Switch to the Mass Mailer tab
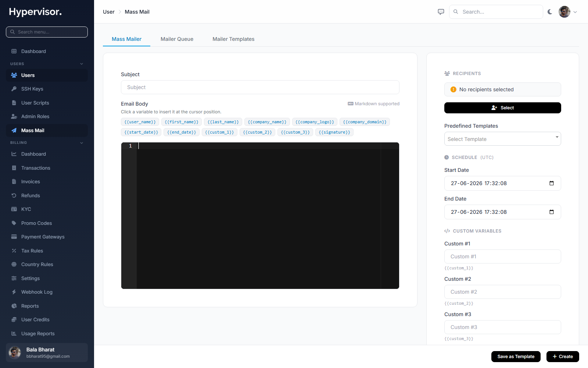Image resolution: width=588 pixels, height=368 pixels. [126, 39]
